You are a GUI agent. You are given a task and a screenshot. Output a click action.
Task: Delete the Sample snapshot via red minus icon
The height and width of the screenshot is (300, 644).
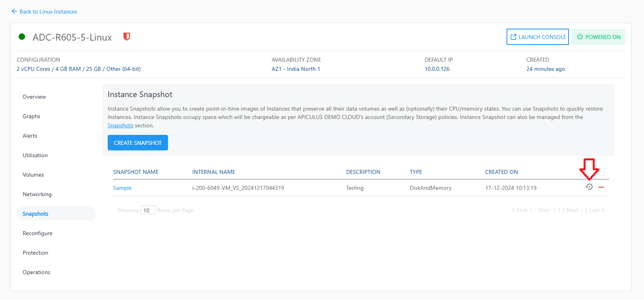pyautogui.click(x=601, y=187)
